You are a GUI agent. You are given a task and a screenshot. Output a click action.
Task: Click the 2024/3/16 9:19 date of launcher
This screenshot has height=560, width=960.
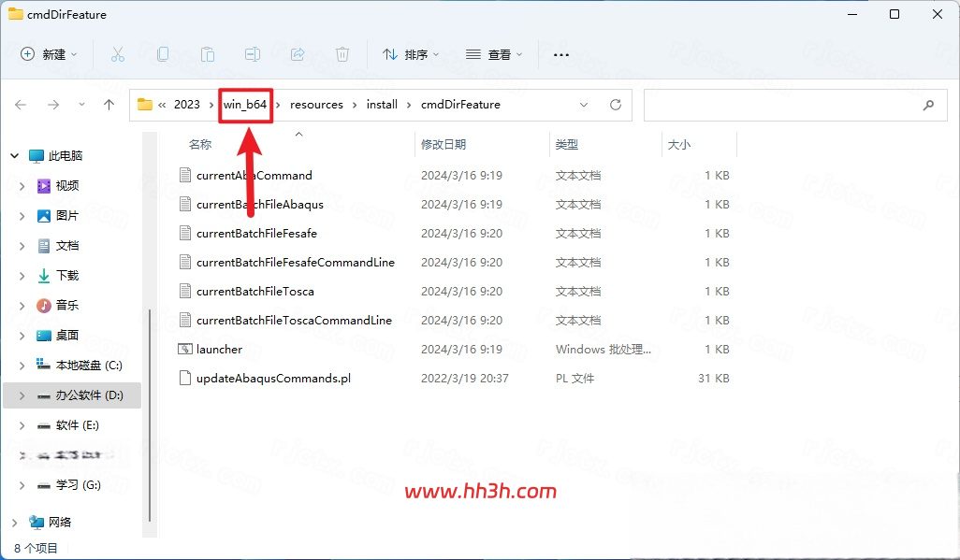461,349
